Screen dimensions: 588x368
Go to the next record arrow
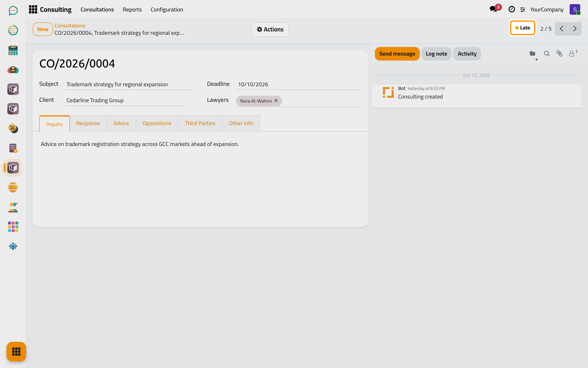coord(575,29)
